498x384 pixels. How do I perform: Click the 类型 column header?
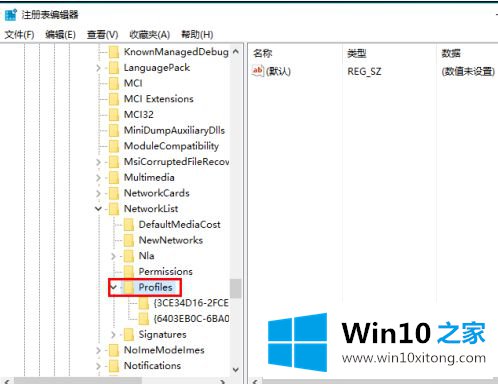point(357,53)
